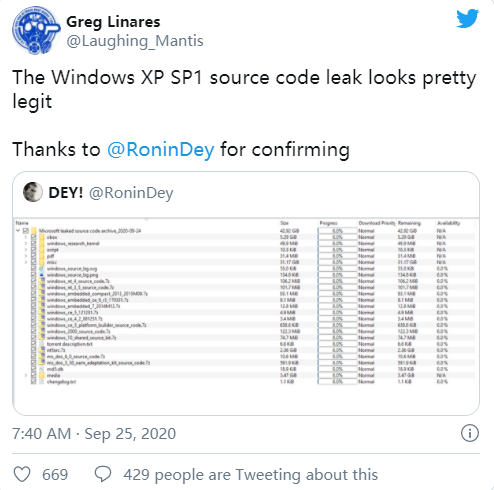494x490 pixels.
Task: Open the @RoninDey mention link
Action: click(161, 149)
